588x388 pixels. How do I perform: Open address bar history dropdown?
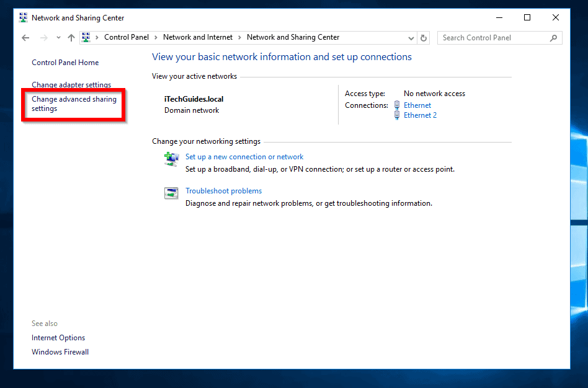point(411,38)
